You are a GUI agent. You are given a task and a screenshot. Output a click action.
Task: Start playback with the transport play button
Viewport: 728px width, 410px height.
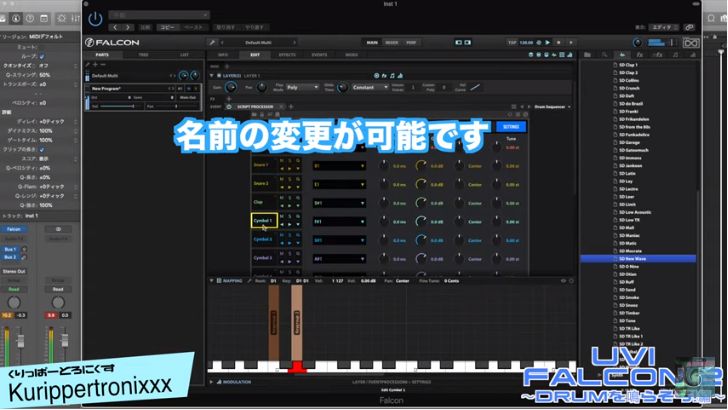point(547,43)
